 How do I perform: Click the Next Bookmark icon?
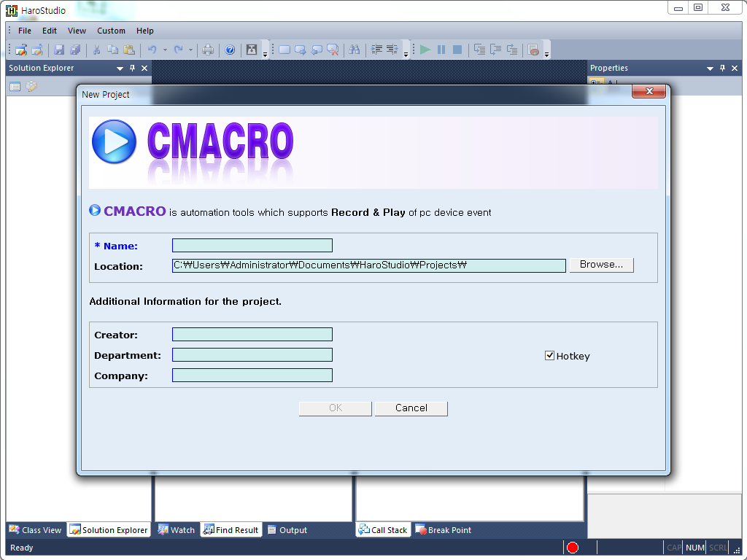click(x=300, y=50)
